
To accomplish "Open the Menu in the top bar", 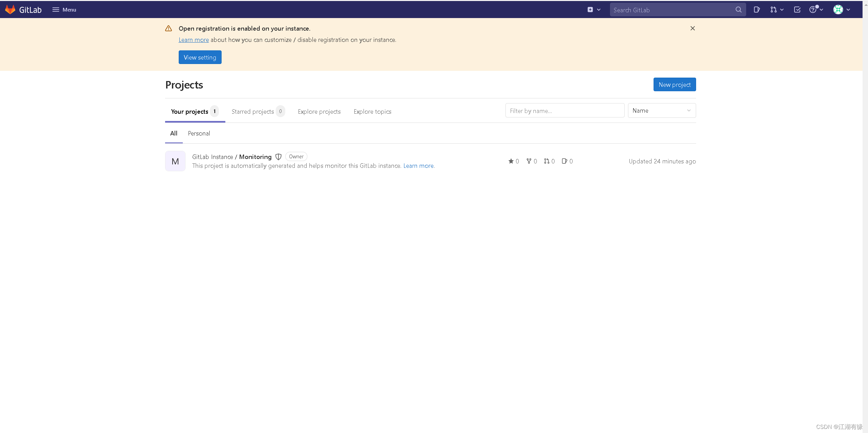I will [64, 10].
